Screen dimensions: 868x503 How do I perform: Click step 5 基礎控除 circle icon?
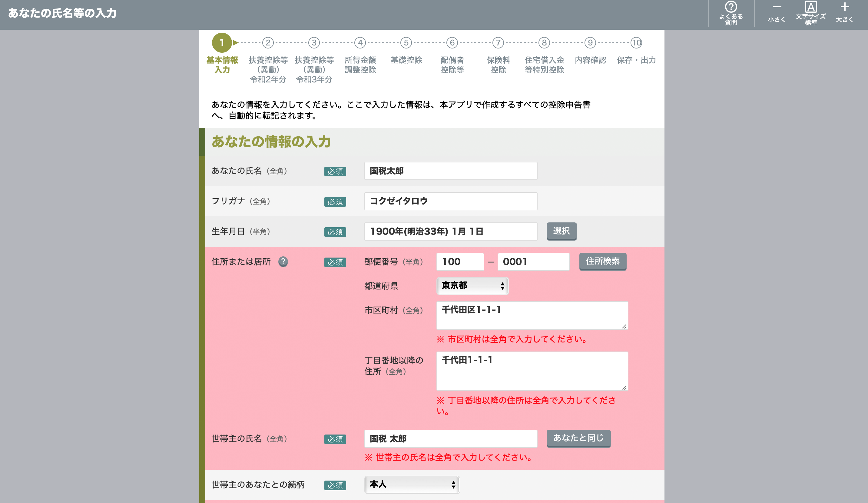point(406,43)
